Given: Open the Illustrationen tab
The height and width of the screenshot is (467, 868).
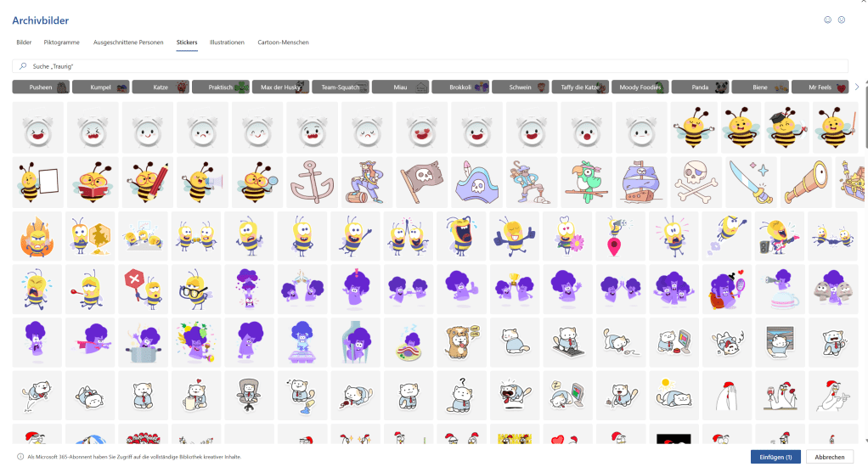Looking at the screenshot, I should (227, 42).
